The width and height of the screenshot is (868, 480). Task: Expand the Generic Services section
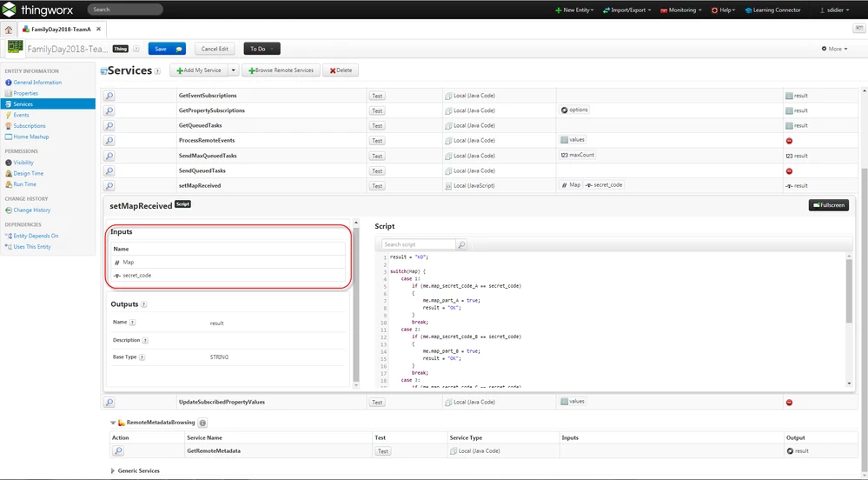(113, 471)
